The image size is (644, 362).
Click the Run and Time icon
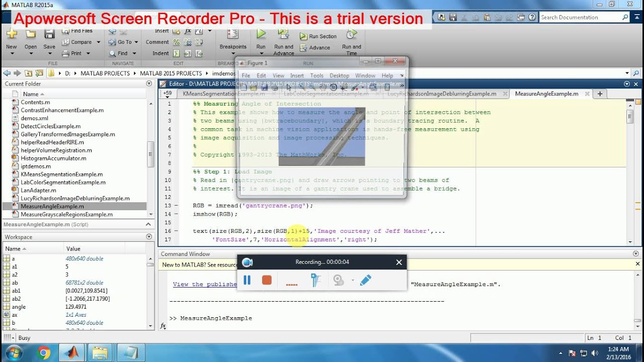(351, 35)
